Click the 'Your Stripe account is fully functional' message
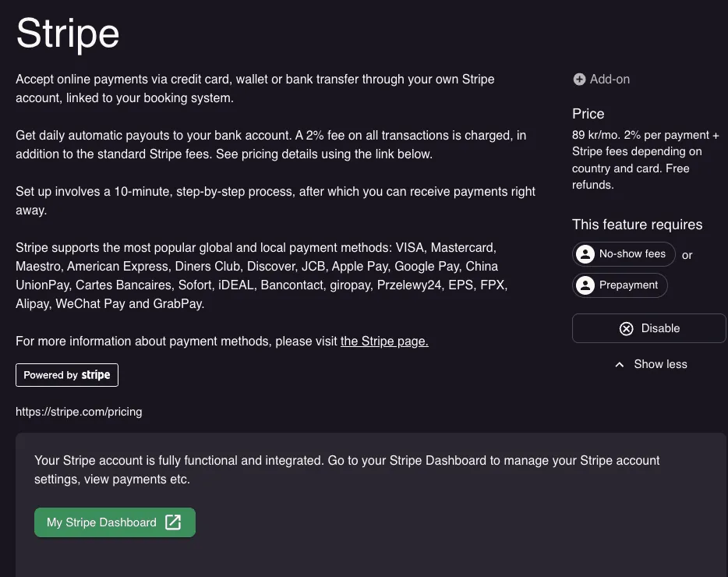This screenshot has height=577, width=728. pos(347,469)
